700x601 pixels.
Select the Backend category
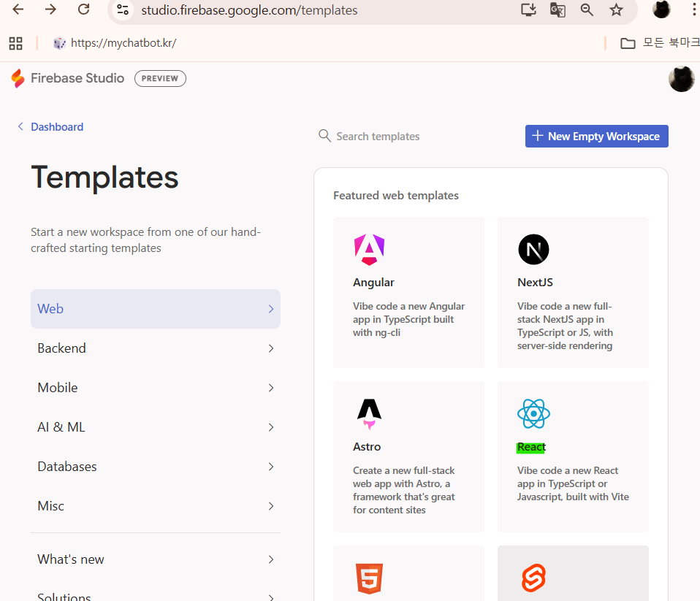click(156, 348)
